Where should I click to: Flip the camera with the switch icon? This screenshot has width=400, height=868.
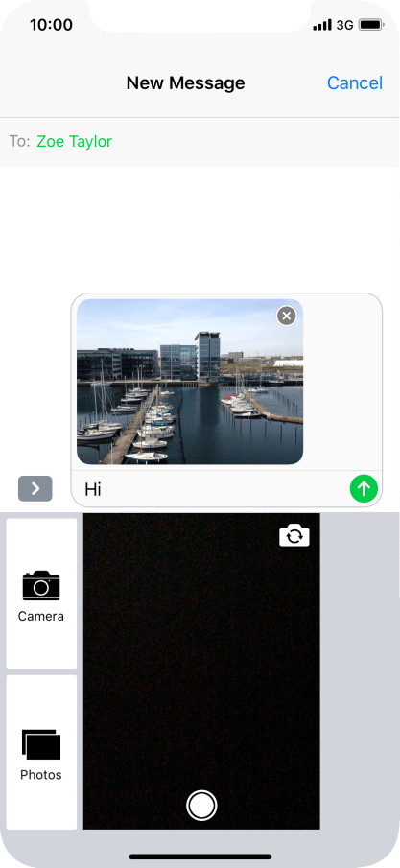point(294,535)
